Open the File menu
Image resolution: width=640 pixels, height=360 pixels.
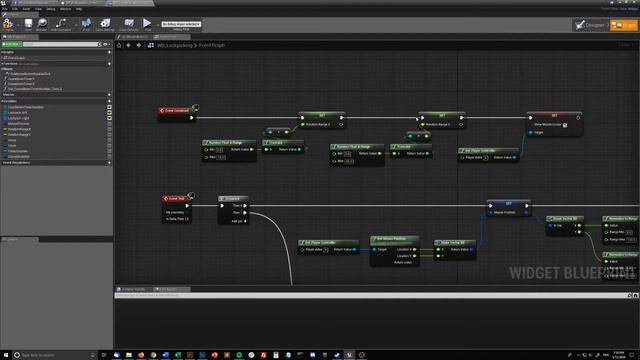pos(5,9)
